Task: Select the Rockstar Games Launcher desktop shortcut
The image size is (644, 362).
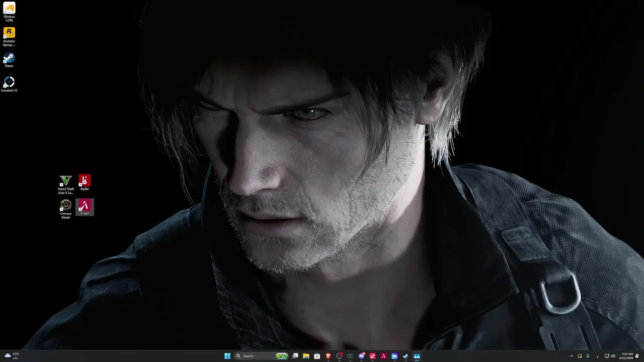Action: pyautogui.click(x=9, y=37)
